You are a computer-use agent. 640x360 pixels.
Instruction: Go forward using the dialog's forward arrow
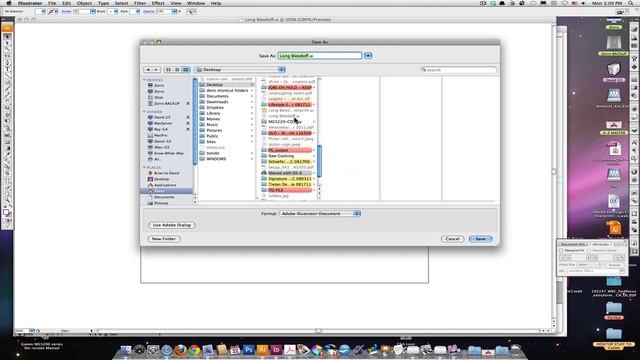tap(156, 70)
